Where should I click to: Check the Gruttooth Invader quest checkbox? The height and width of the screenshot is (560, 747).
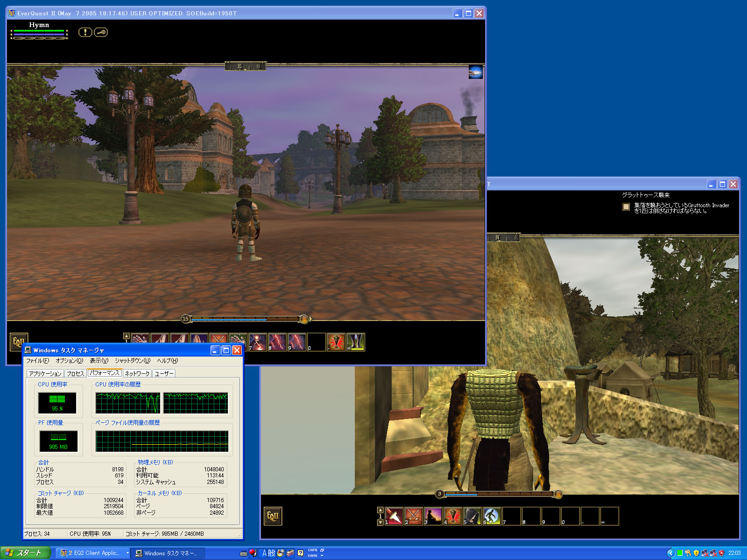tap(626, 207)
